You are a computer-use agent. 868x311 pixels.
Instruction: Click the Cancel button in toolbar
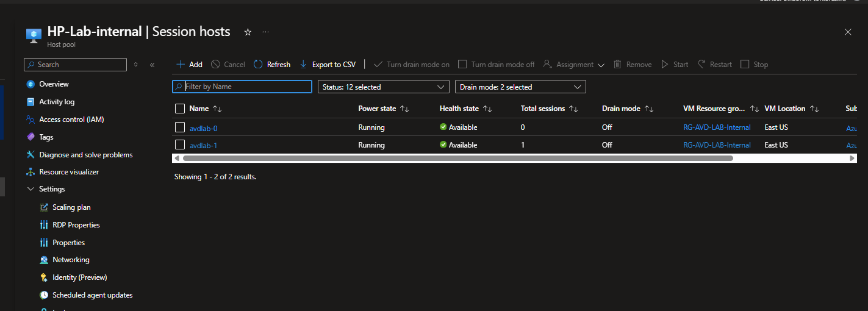click(x=228, y=65)
